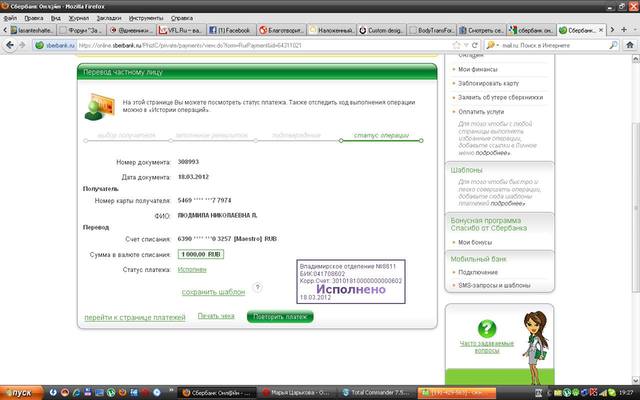The height and width of the screenshot is (400, 640).
Task: Open the Журнал menu
Action: tap(78, 18)
